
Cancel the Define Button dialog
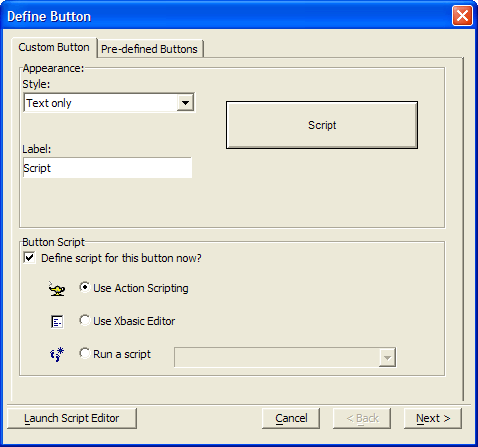coord(291,418)
